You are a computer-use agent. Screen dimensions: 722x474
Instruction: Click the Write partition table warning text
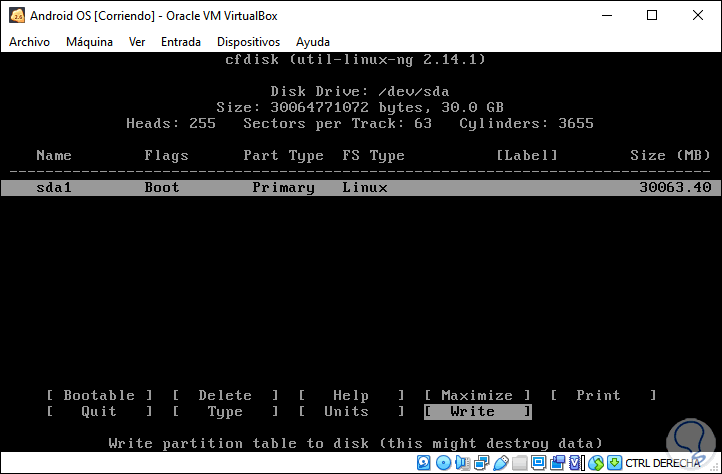click(355, 443)
